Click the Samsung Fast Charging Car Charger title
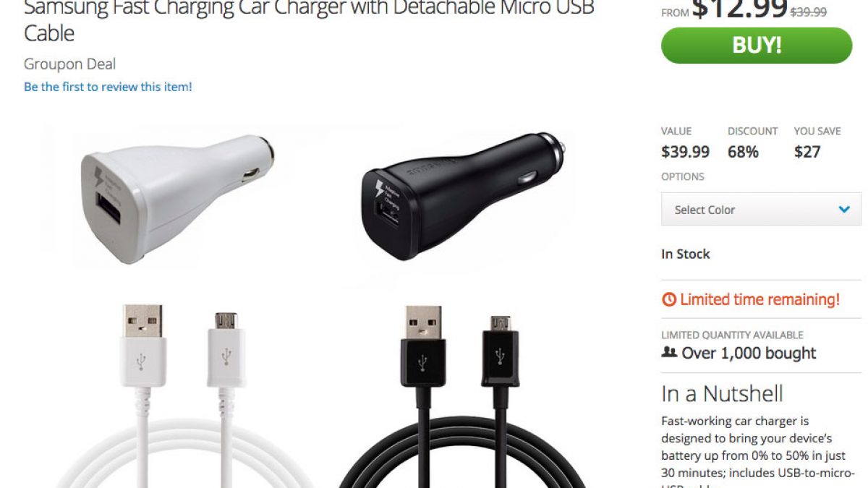Screen dimensions: 868x488 coord(309,20)
